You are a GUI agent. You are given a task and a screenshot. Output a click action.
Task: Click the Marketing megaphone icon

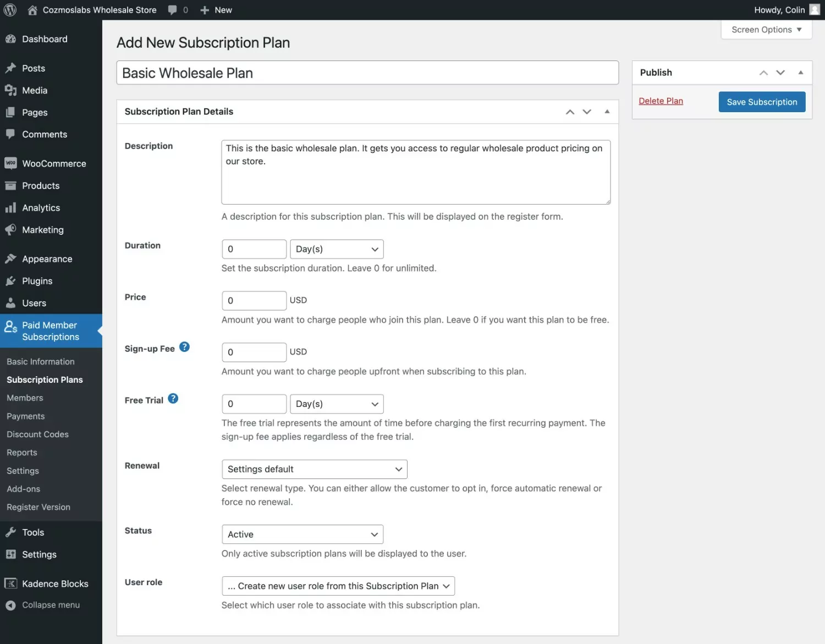point(10,230)
